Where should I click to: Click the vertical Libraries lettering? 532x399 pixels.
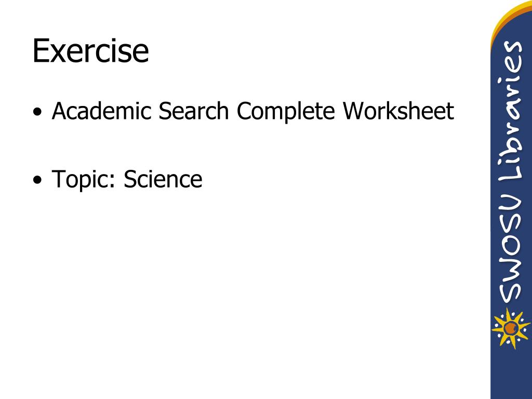(510, 114)
